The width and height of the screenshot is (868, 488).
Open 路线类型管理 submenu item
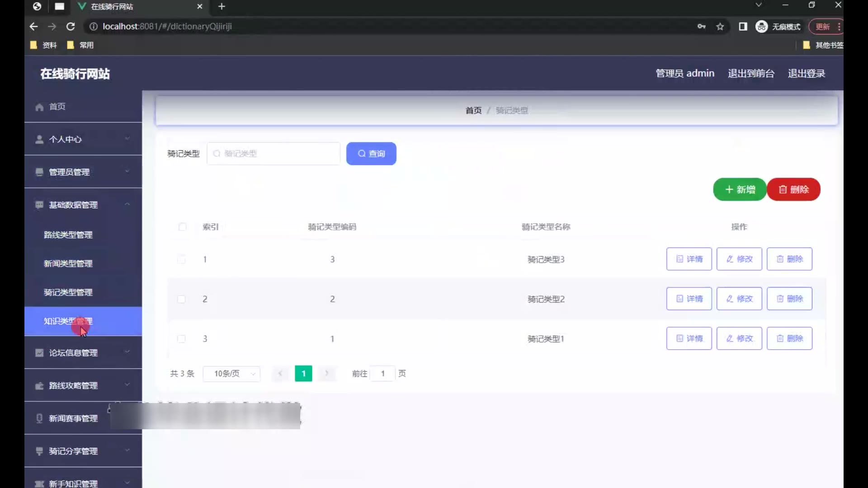click(68, 235)
